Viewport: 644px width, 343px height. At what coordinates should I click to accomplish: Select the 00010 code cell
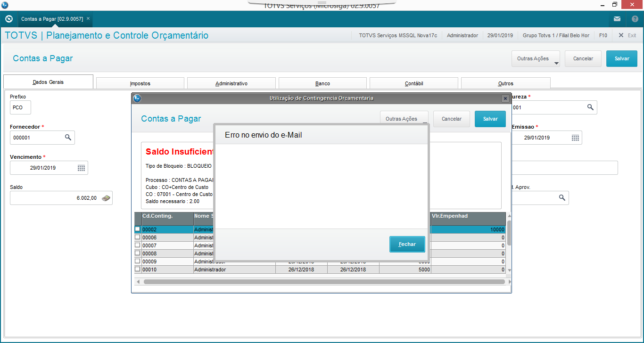167,269
